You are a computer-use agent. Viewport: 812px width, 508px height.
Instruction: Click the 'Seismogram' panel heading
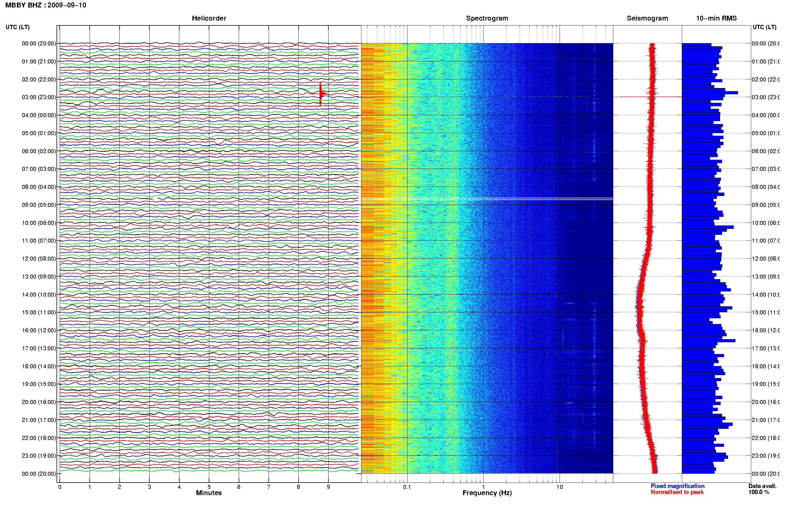[x=647, y=18]
